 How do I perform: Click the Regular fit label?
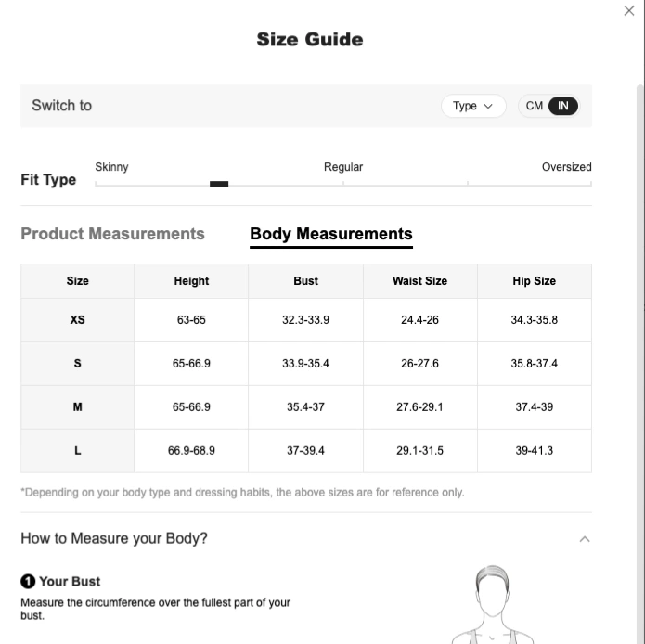[x=343, y=167]
